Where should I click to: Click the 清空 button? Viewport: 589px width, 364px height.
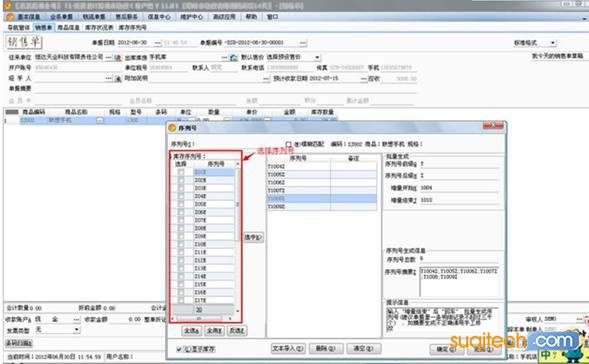point(364,349)
